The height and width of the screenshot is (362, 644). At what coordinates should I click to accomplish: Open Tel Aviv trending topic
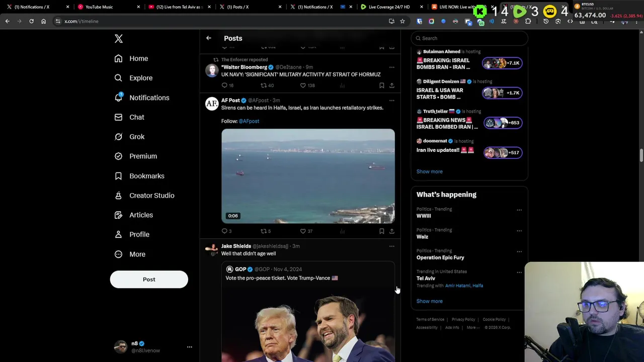(x=426, y=278)
